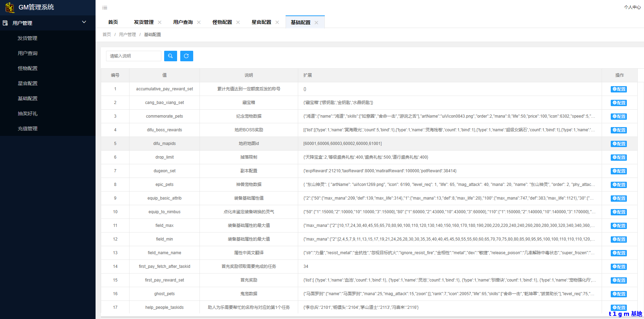Focus the 请输入说明 search input field
Viewport: 644px width, 319px height.
pyautogui.click(x=134, y=56)
